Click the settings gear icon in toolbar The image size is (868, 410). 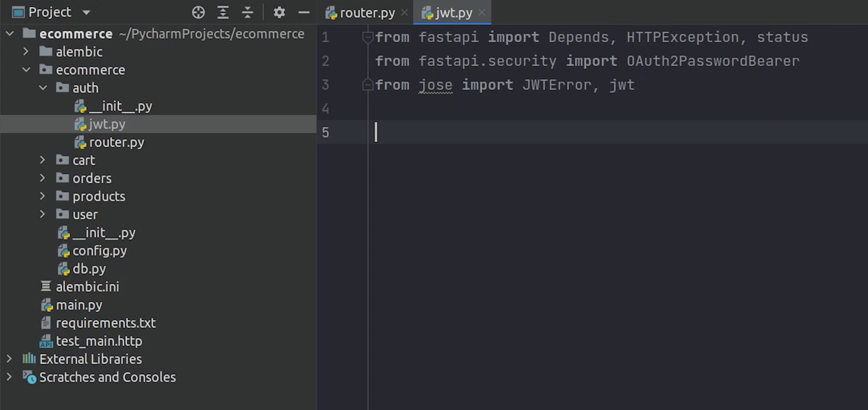(279, 12)
